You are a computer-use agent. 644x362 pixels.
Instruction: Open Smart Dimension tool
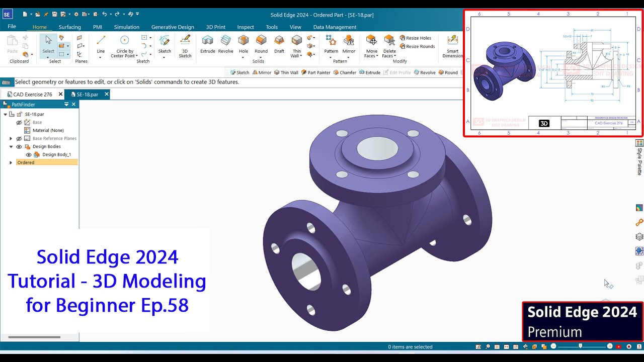point(453,46)
